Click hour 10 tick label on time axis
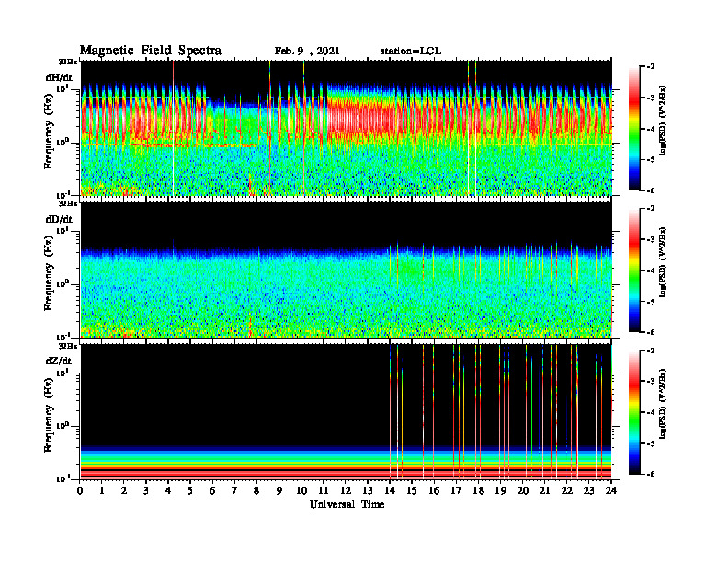Viewport: 728px width, 563px height. (x=301, y=491)
